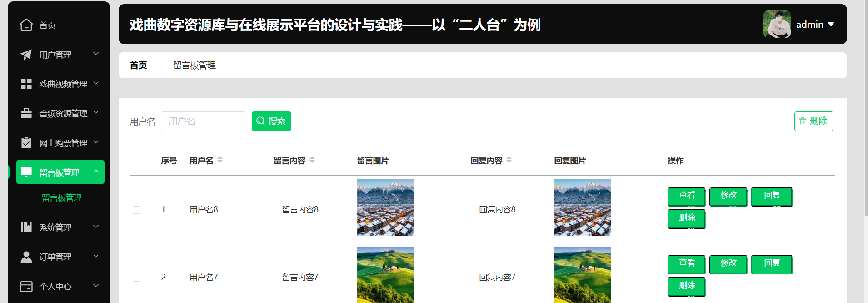Screen dimensions: 868x303
Task: Click the admin avatar picture
Action: pos(777,24)
